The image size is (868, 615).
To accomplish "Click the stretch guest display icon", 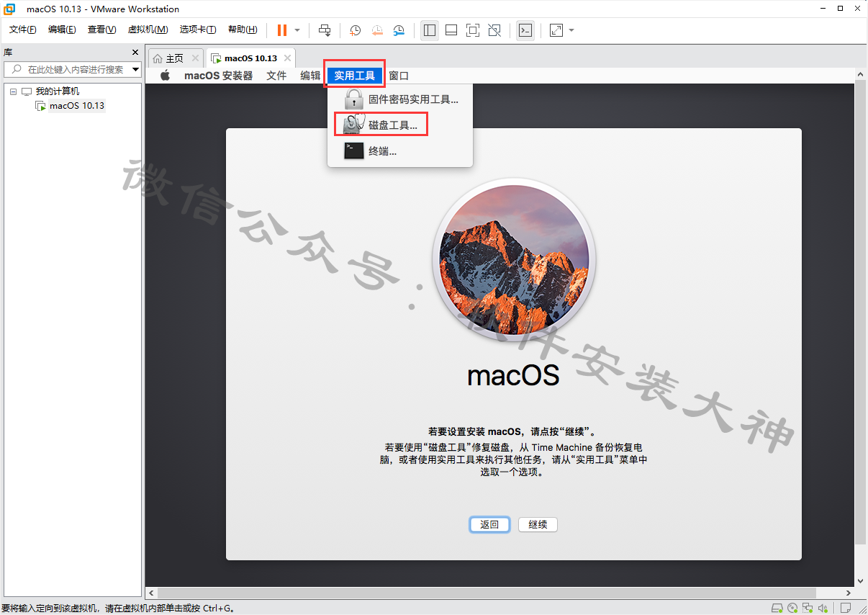I will tap(556, 30).
